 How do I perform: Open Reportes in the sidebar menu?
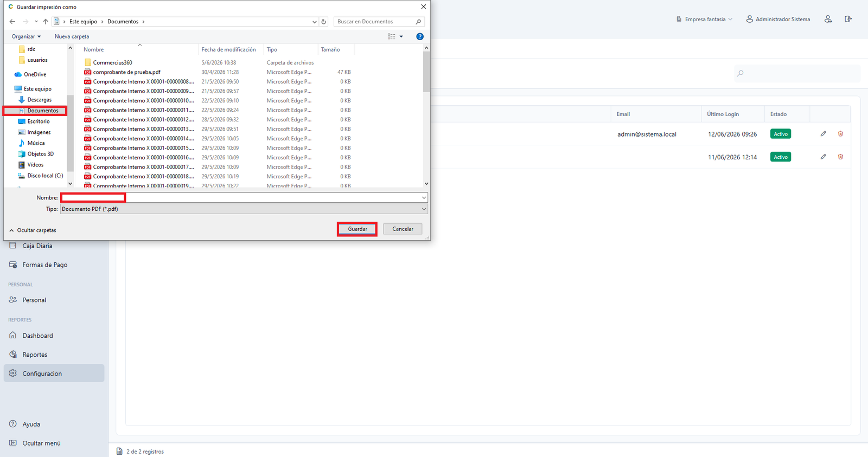pos(35,355)
